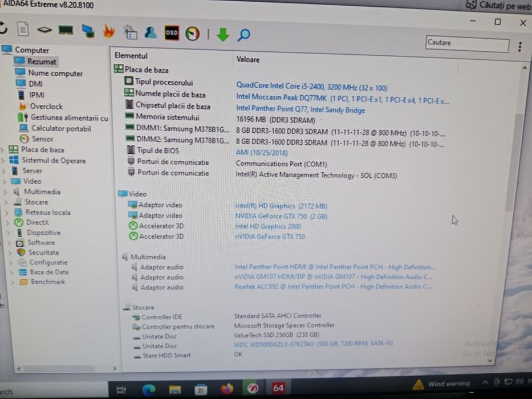
Task: Select the Baza de Date item
Action: pyautogui.click(x=44, y=272)
